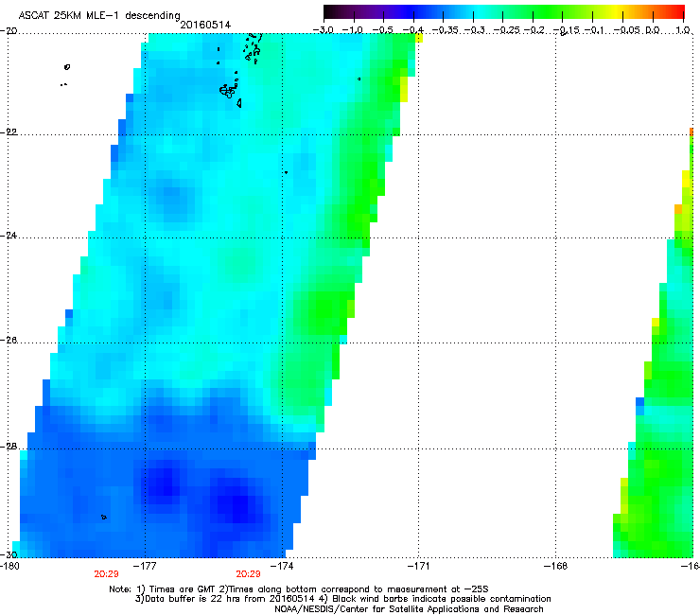The height and width of the screenshot is (615, 700).
Task: Click the longitude label -180
Action: point(9,567)
